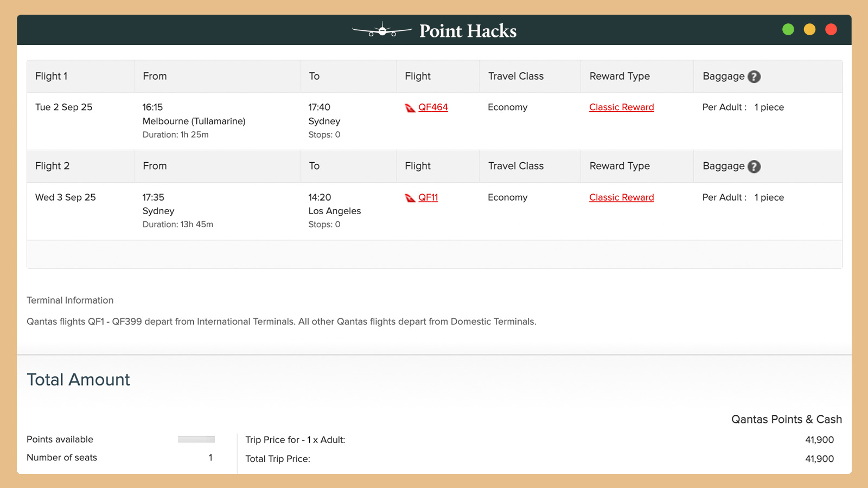Click Per Adult 1 piece baggage for Flight 1
Viewport: 868px width, 488px height.
743,107
